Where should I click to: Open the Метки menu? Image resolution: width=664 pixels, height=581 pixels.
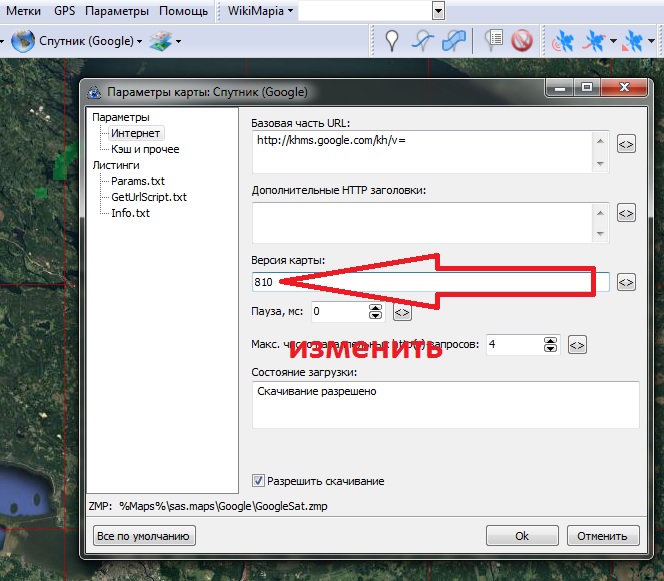click(x=24, y=11)
